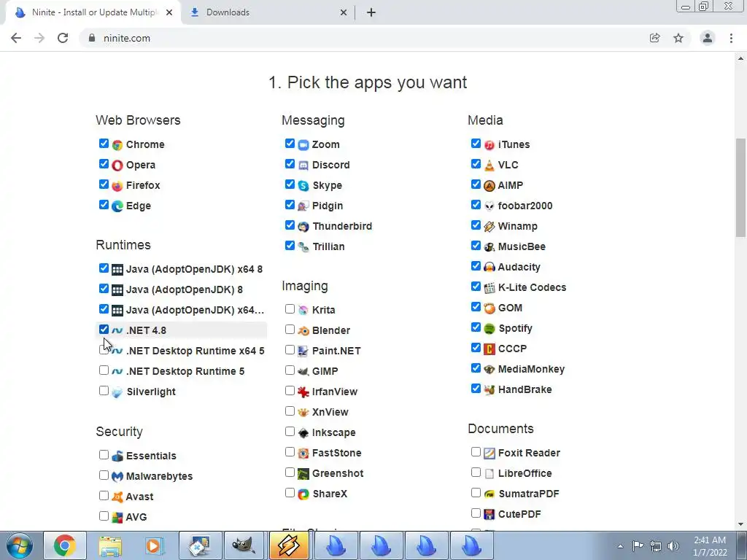Click the Malwarebytes app icon
Screen dimensions: 747x560
(117, 477)
